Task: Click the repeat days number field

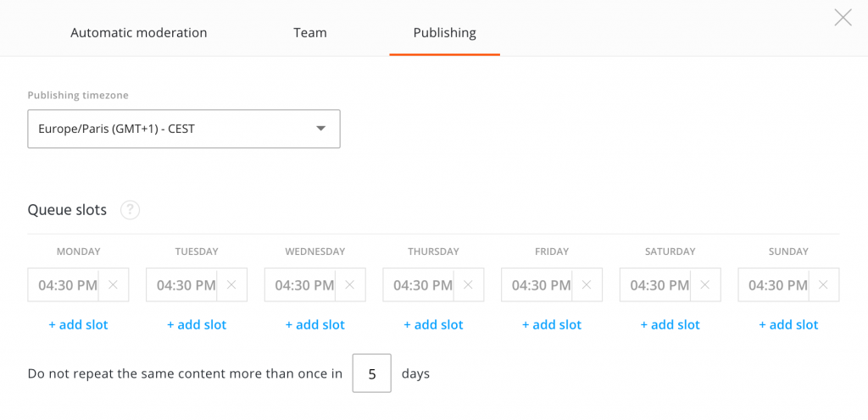Action: 371,373
